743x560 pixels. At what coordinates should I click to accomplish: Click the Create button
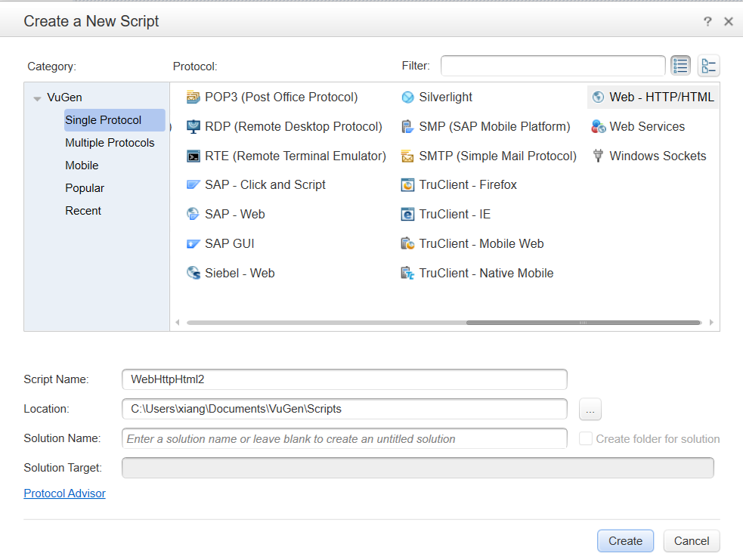click(x=625, y=540)
